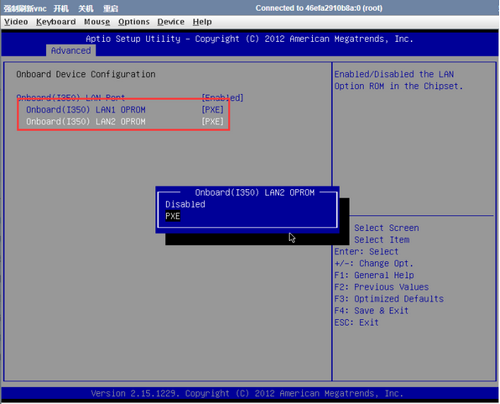
Task: Click the 重启 restart button
Action: point(110,8)
